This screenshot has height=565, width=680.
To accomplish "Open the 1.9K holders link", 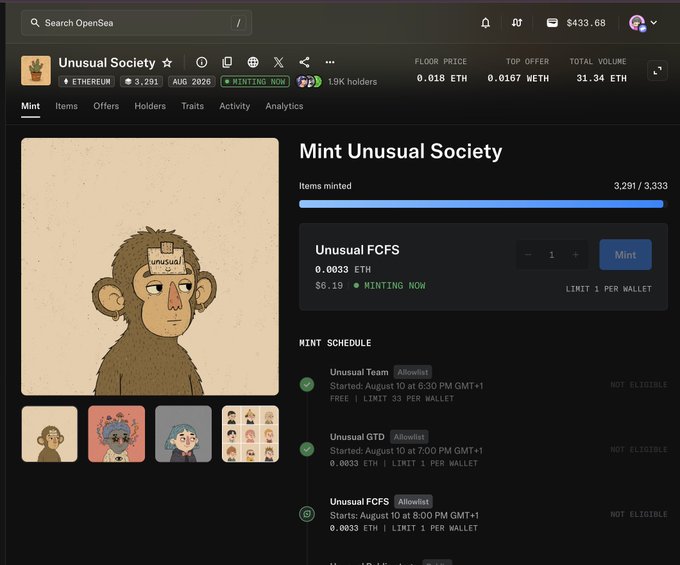I will coord(353,82).
